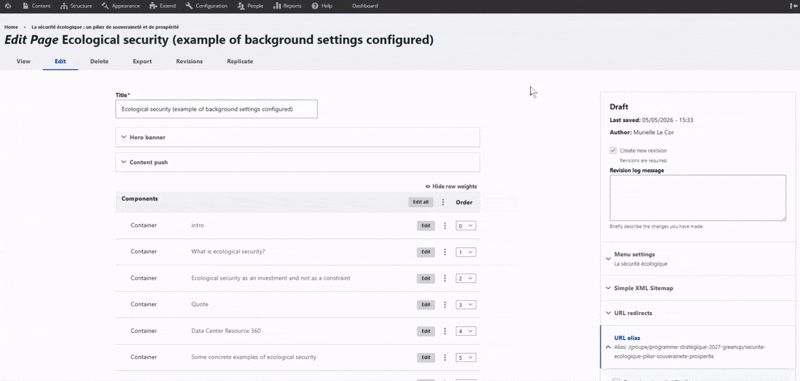Open order dropdown showing value 2

pyautogui.click(x=466, y=278)
